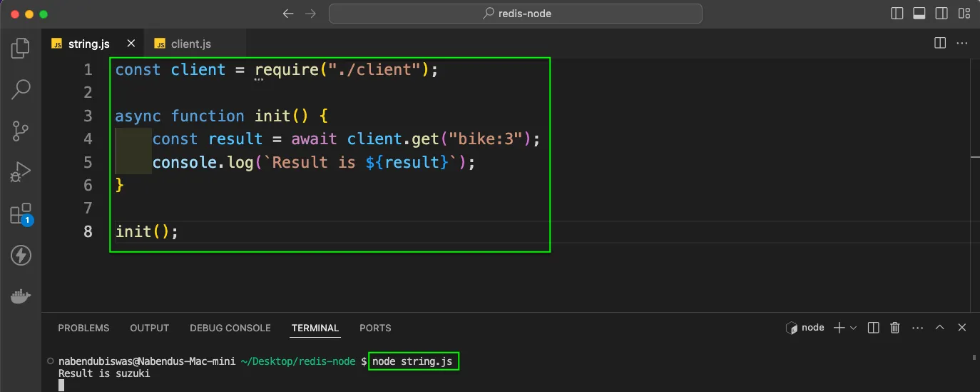Select the node terminal instance
Image resolution: width=980 pixels, height=392 pixels.
click(805, 328)
